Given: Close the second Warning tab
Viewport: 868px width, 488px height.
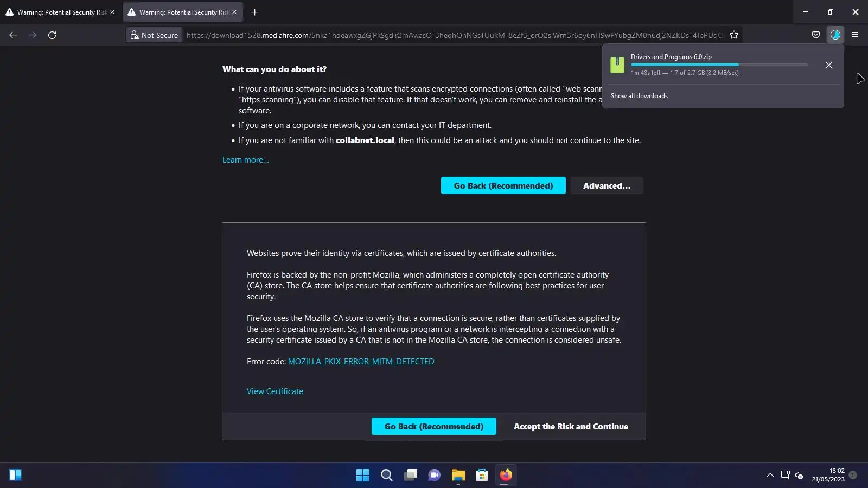Looking at the screenshot, I should (234, 12).
